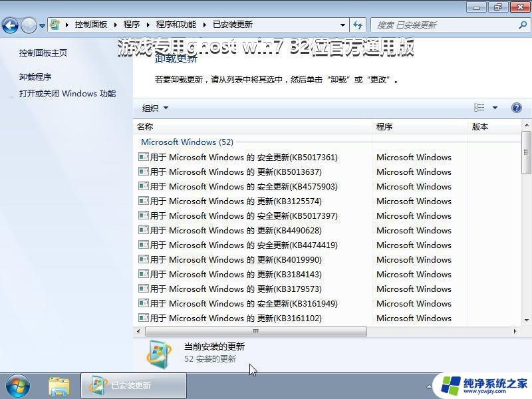
Task: Select the KB4490628 update row
Action: click(x=230, y=230)
